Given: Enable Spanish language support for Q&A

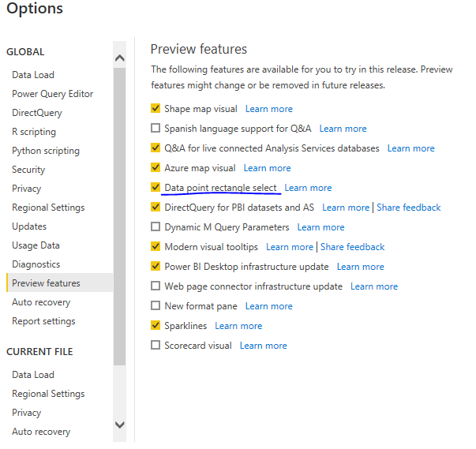Looking at the screenshot, I should coord(156,128).
